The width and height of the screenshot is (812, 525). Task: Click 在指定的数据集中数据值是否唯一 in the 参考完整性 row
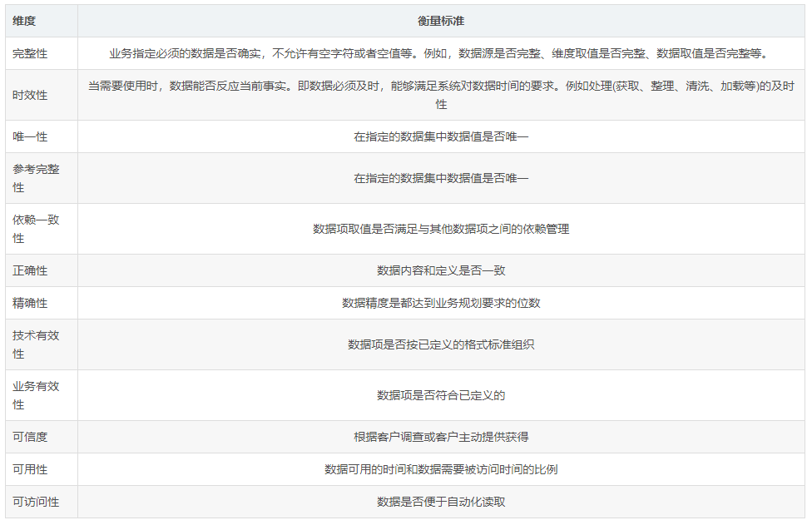click(x=441, y=178)
